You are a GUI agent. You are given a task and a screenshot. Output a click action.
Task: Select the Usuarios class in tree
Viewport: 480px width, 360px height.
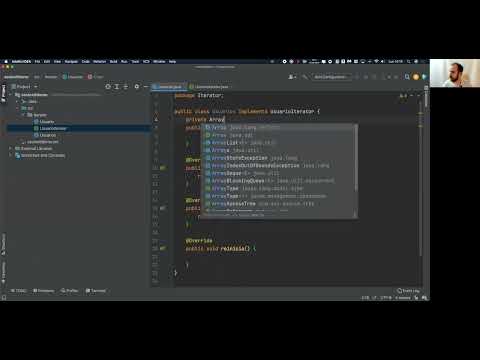[48, 135]
